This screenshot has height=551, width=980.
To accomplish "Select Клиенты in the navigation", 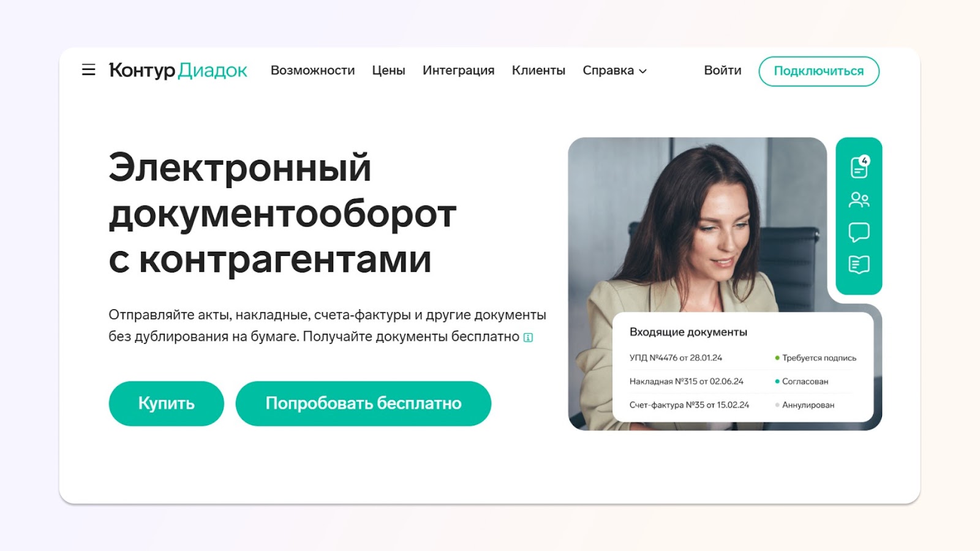I will tap(538, 70).
